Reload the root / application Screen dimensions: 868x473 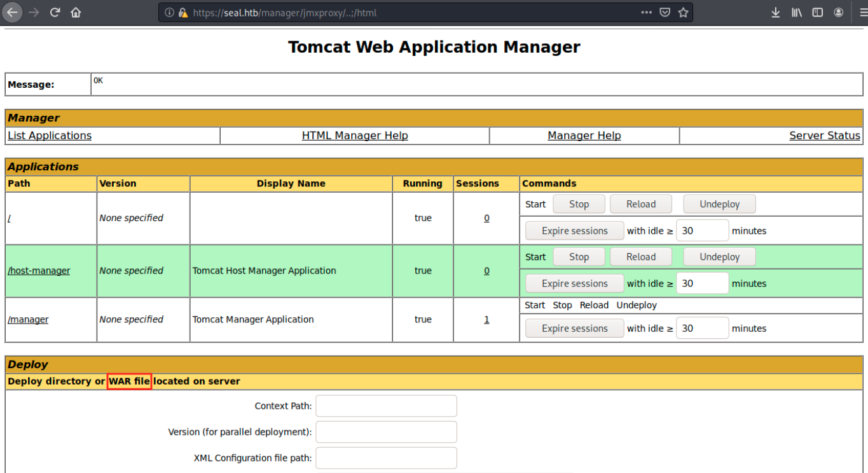click(x=640, y=204)
